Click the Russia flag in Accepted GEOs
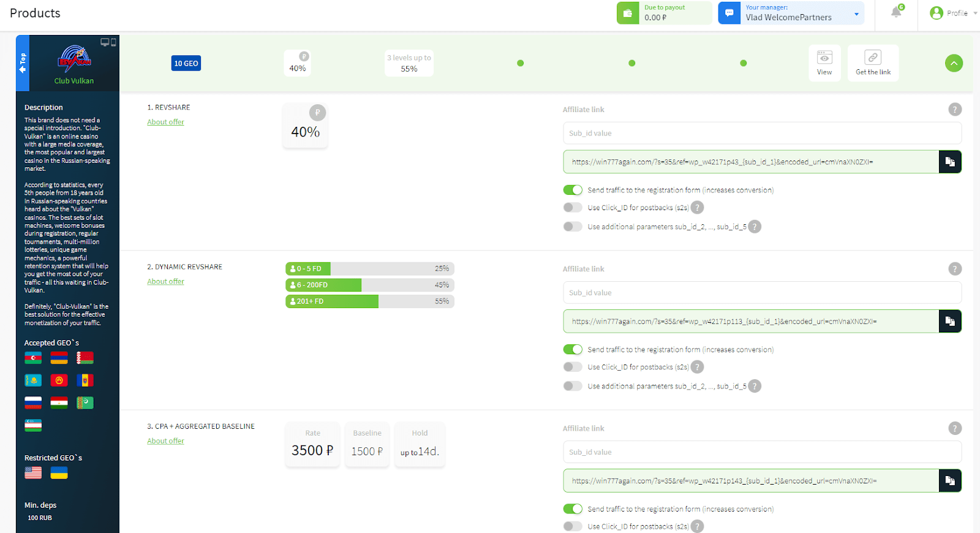 point(33,403)
